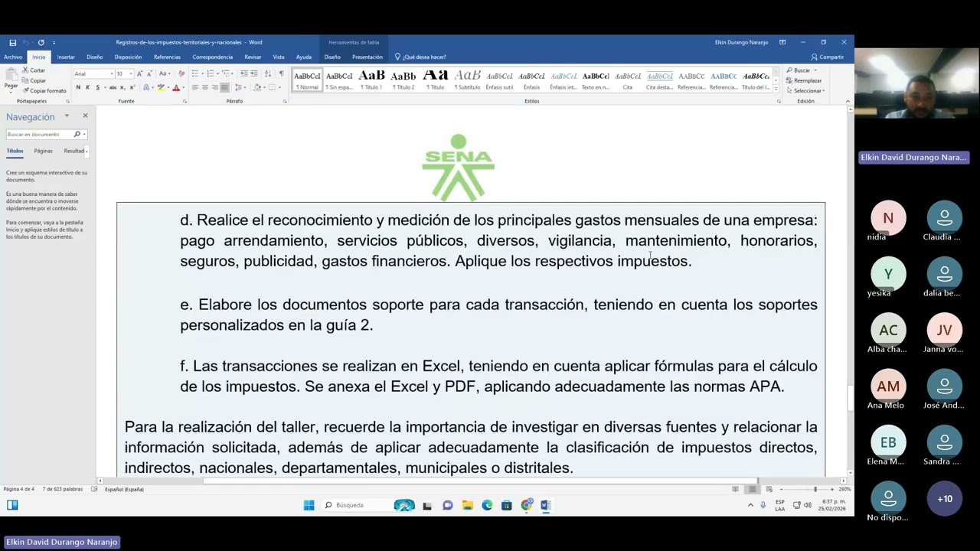980x551 pixels.
Task: Click Copiar formato paintbrush
Action: [44, 90]
